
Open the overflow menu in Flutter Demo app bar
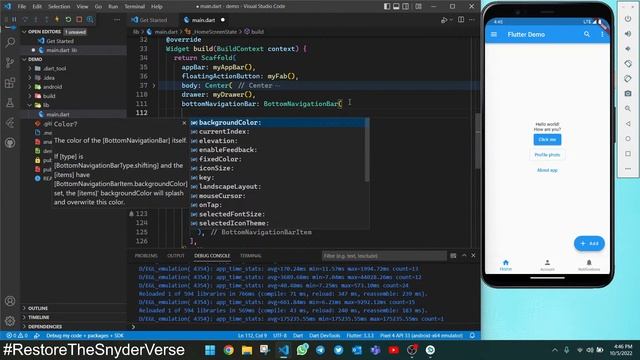(x=602, y=35)
